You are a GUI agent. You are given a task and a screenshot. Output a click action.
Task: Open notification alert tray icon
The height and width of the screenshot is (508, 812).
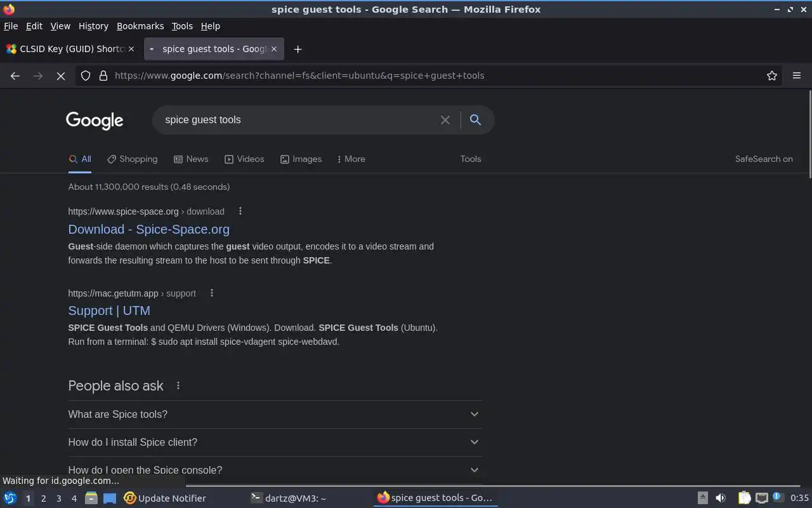[778, 498]
